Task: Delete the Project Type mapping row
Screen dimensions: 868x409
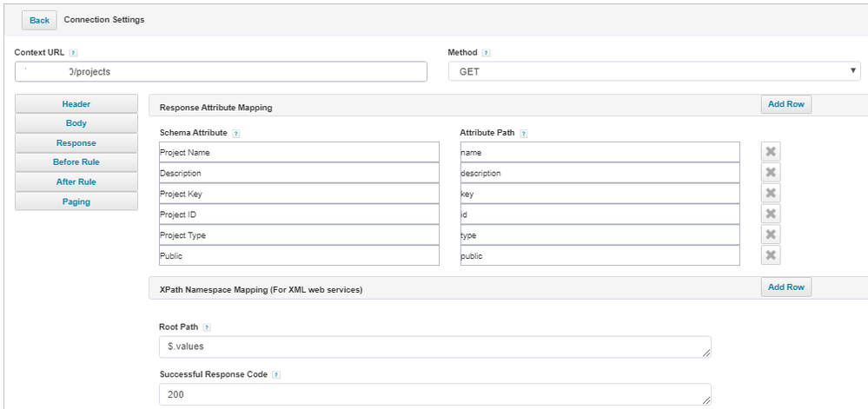Action: (770, 234)
